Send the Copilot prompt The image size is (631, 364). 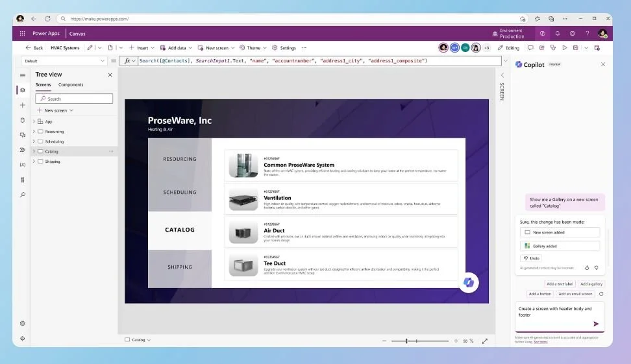coord(596,324)
